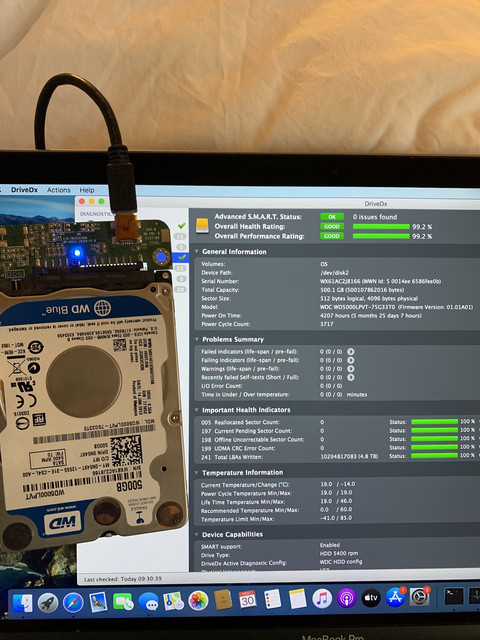This screenshot has height=640, width=480.
Task: Collapse the Important Health Indicators section
Action: tap(197, 410)
